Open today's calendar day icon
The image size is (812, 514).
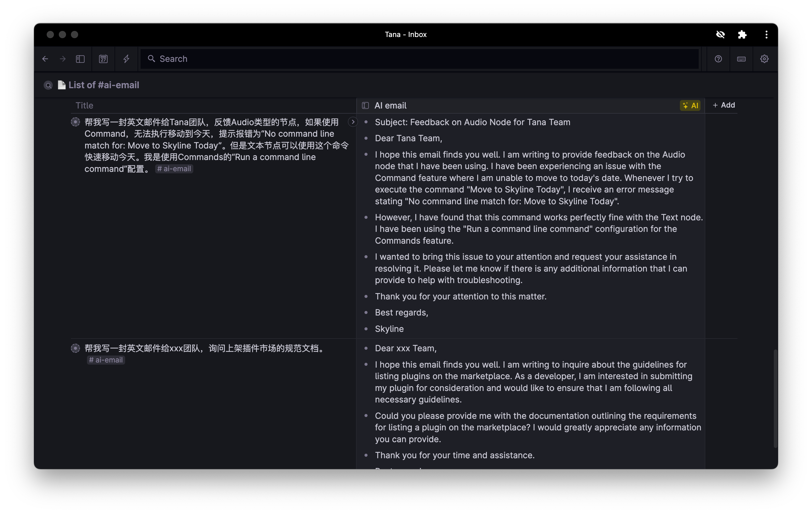pyautogui.click(x=103, y=59)
